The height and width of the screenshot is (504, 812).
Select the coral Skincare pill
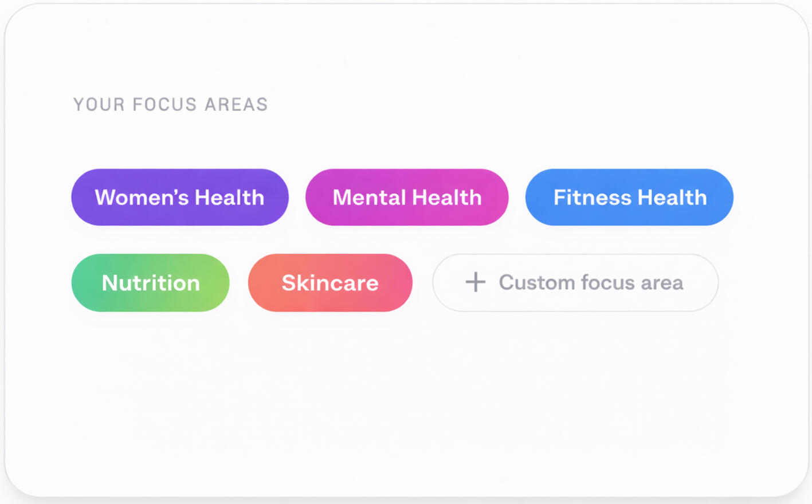pos(330,283)
